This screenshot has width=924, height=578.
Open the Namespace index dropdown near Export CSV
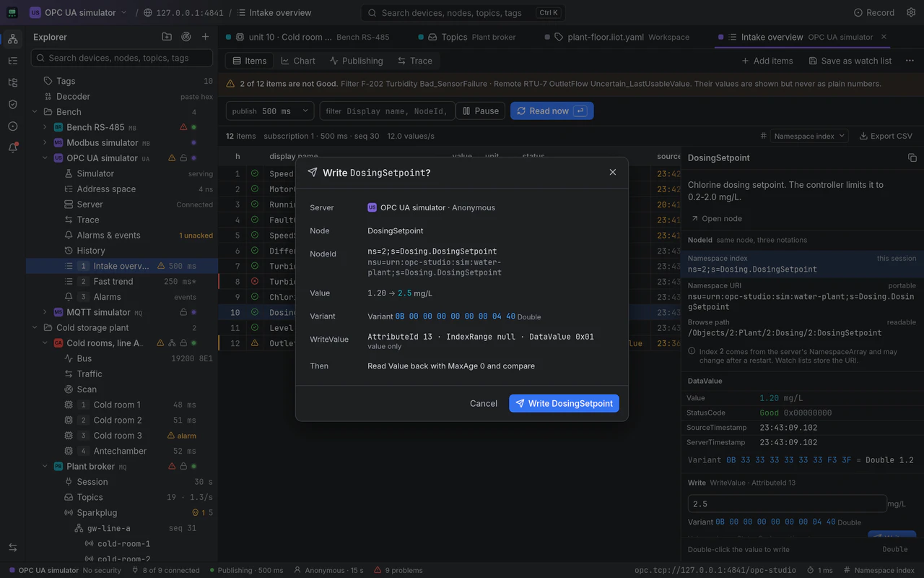(x=808, y=136)
